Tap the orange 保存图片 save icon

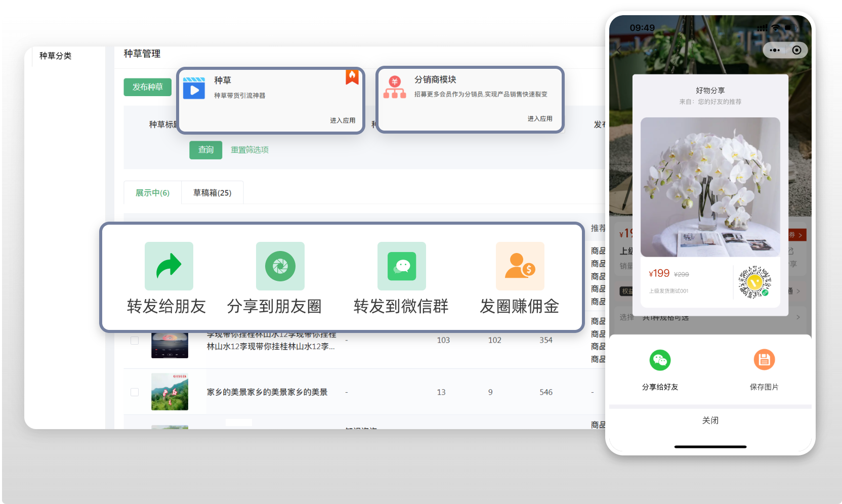point(764,360)
